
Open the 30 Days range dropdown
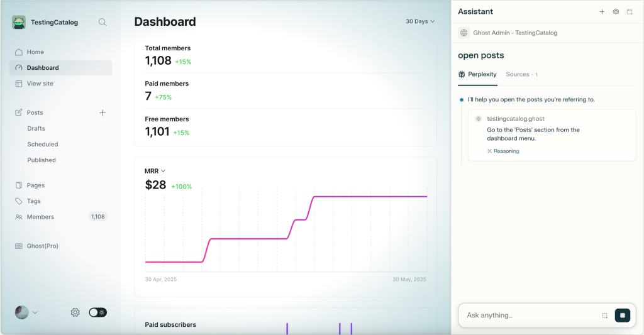(x=420, y=21)
